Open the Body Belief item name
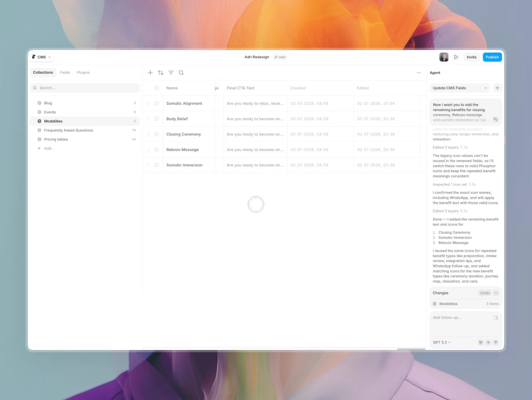This screenshot has height=400, width=532. point(177,119)
